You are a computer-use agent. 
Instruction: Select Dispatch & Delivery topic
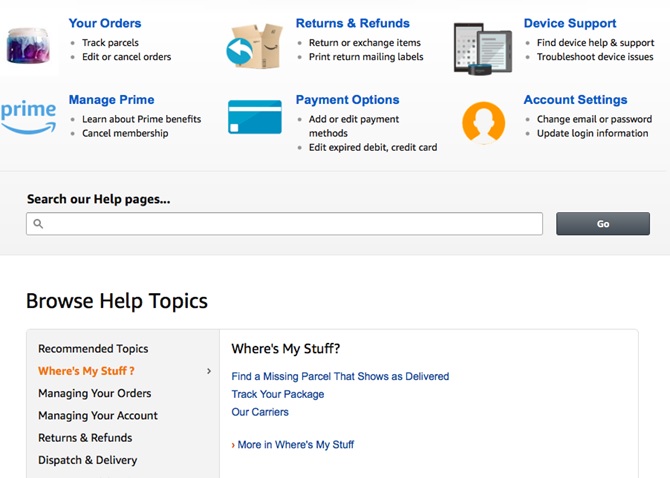88,460
